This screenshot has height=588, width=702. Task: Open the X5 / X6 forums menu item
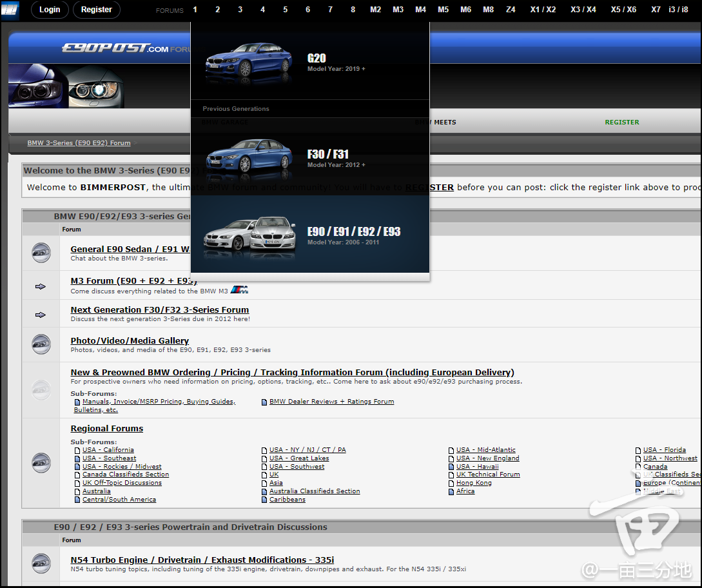[x=623, y=10]
